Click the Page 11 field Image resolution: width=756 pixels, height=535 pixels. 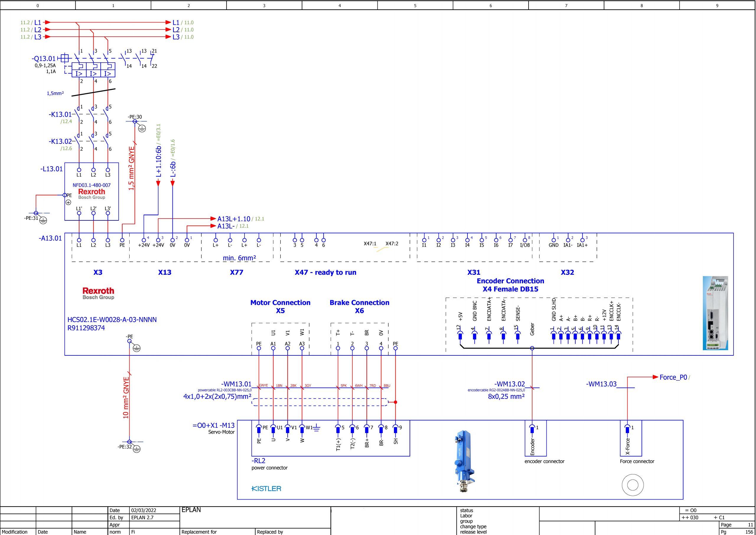click(737, 525)
